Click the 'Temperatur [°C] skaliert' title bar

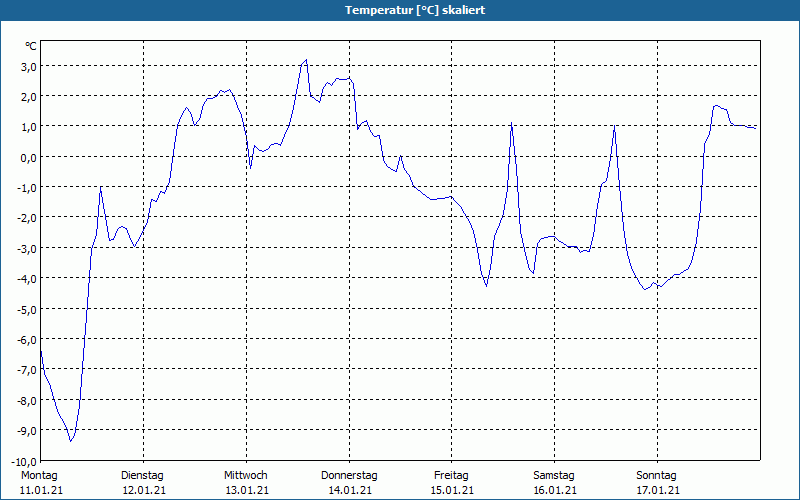click(400, 10)
